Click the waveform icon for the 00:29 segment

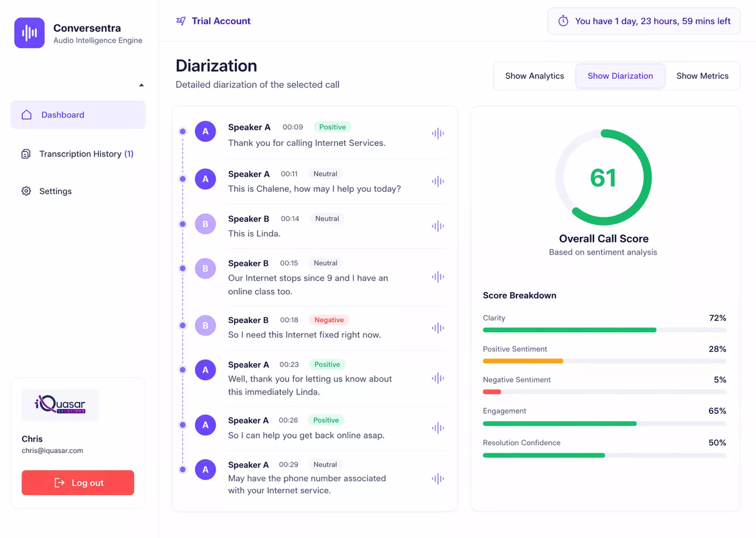(x=438, y=479)
